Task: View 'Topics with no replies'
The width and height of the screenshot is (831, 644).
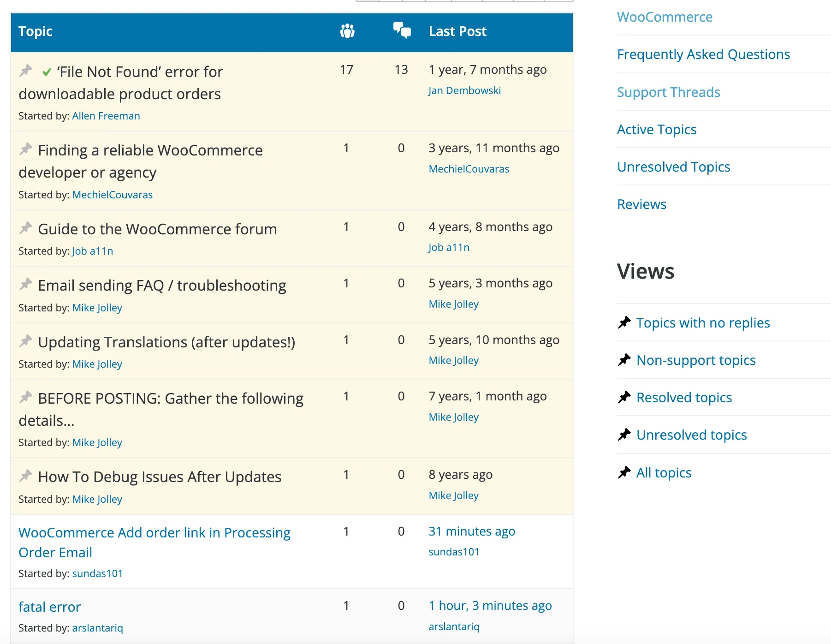Action: tap(703, 323)
